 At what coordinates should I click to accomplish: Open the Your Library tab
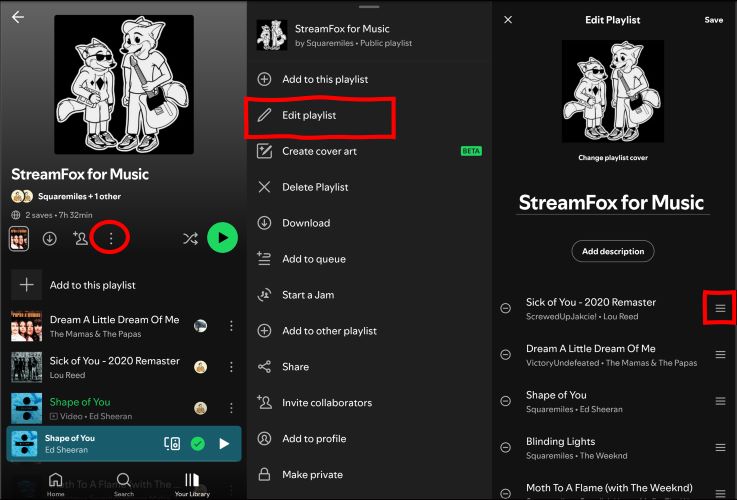tap(192, 484)
